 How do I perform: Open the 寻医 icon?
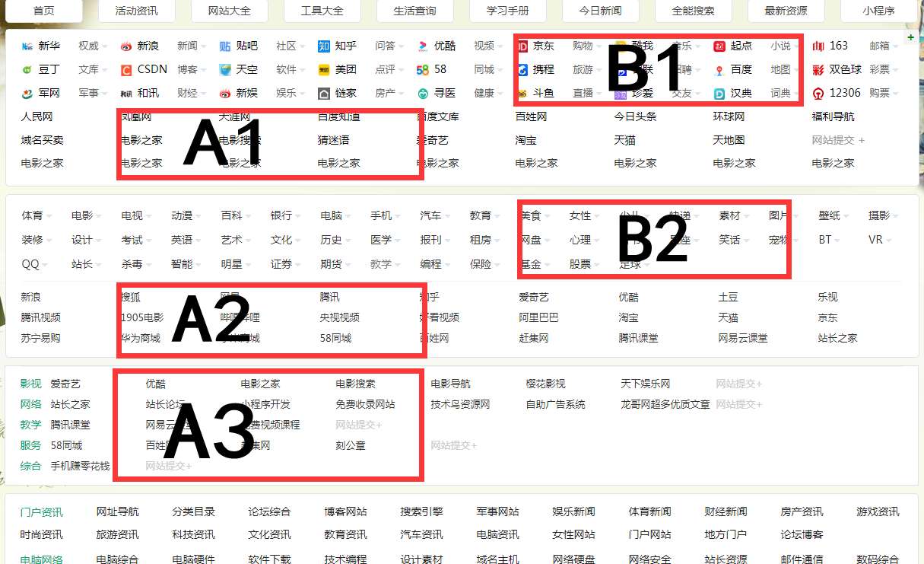click(x=423, y=94)
